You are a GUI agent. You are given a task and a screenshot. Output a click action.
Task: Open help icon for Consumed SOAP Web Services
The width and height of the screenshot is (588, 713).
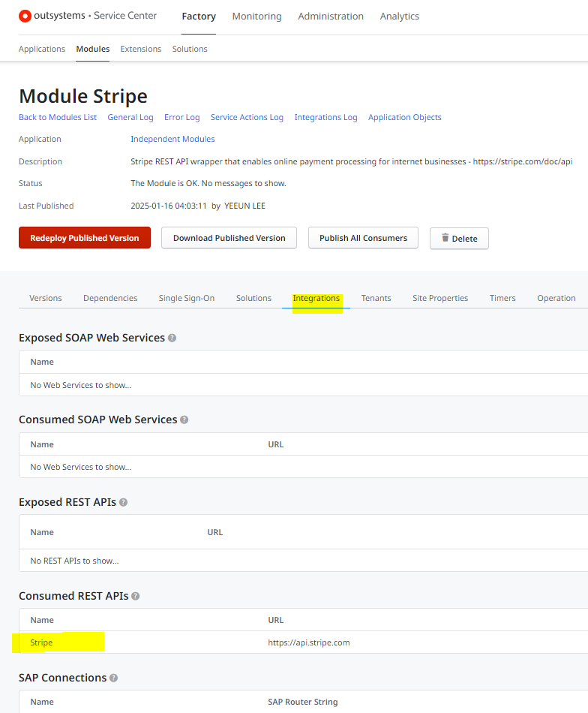pos(184,420)
